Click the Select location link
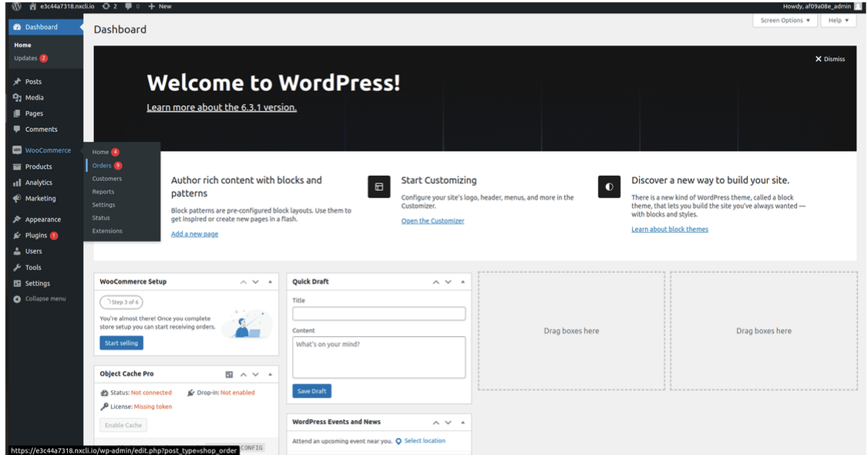Viewport: 868px width, 455px height. [x=425, y=441]
